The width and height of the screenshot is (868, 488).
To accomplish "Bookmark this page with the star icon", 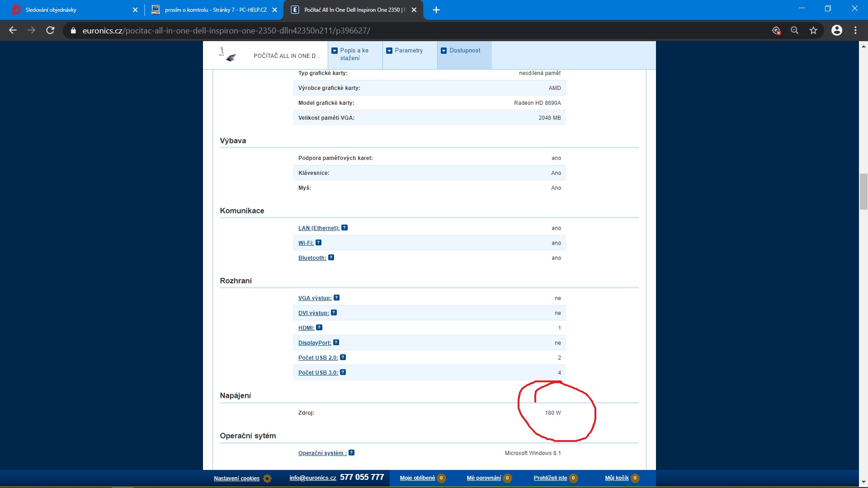I will (x=813, y=30).
